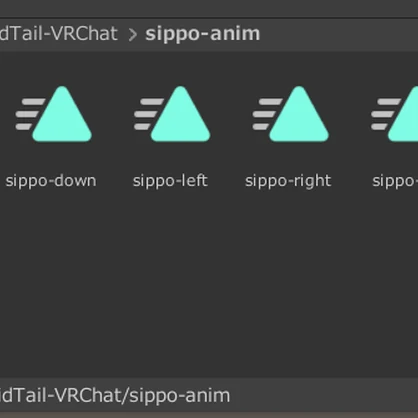Navigate to the dTail-VRChat breadcrumb folder
The image size is (418, 418).
click(x=59, y=34)
